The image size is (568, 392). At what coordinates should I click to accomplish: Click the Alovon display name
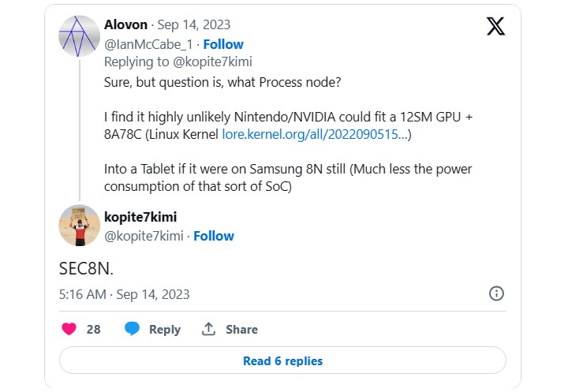(126, 24)
